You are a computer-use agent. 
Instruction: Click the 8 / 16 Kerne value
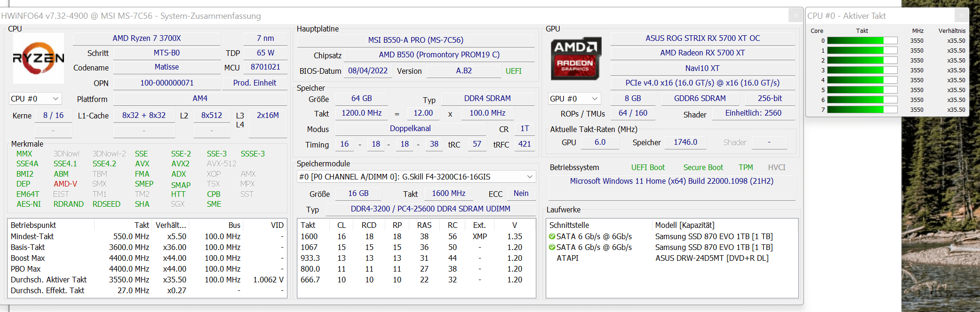point(53,116)
